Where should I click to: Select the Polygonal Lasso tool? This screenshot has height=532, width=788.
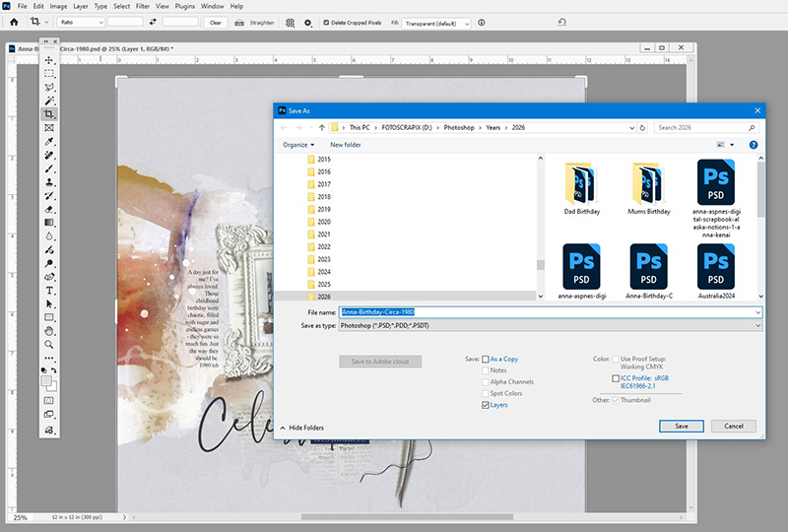point(48,87)
